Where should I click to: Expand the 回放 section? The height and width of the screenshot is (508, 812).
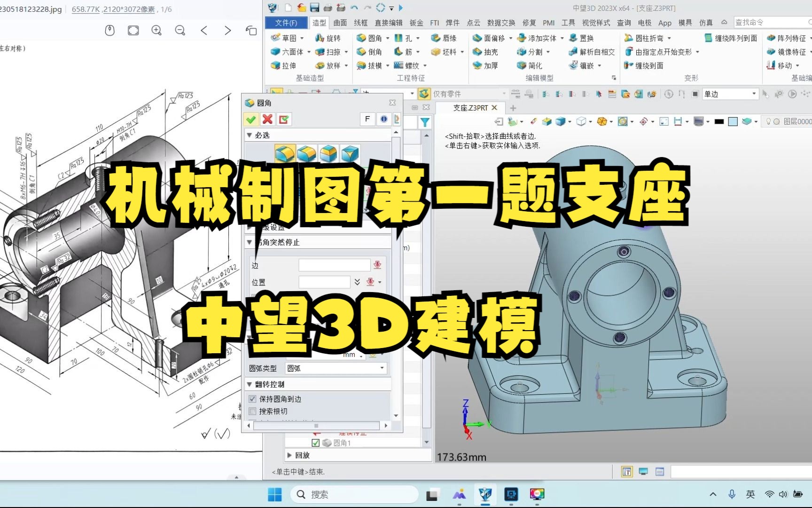coord(289,455)
